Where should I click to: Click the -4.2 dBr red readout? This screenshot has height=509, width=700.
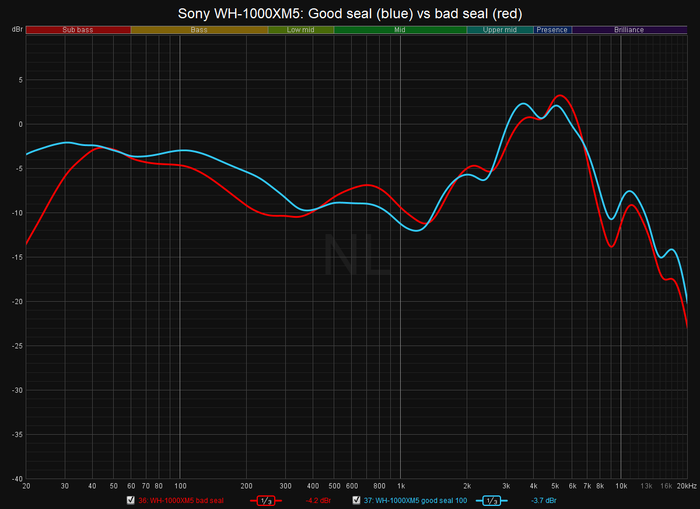click(318, 499)
